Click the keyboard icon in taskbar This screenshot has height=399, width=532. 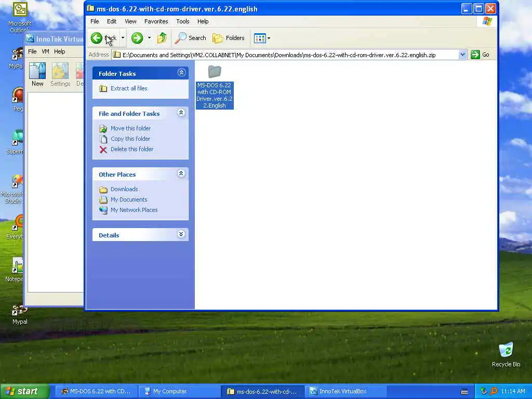464,392
